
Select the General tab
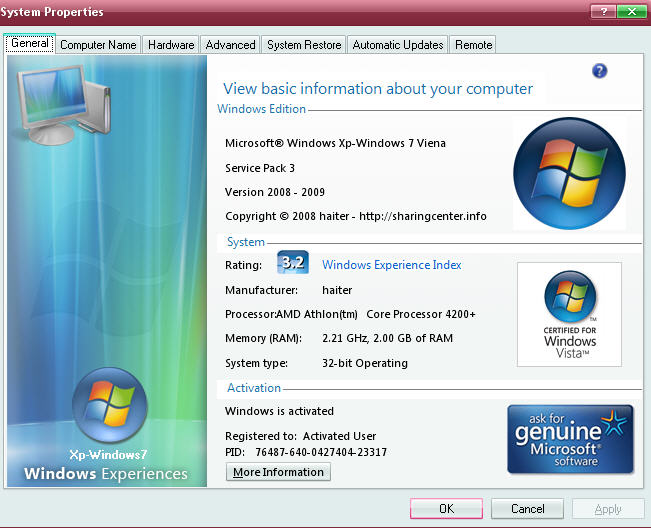30,43
